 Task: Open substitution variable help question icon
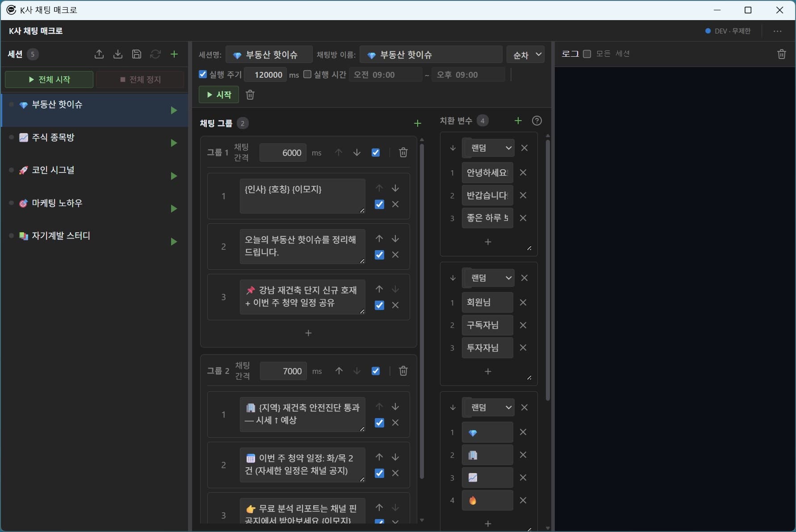pos(537,121)
